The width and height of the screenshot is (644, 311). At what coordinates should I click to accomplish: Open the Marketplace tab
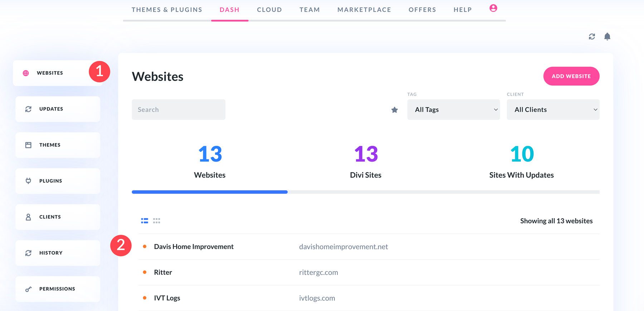tap(364, 10)
